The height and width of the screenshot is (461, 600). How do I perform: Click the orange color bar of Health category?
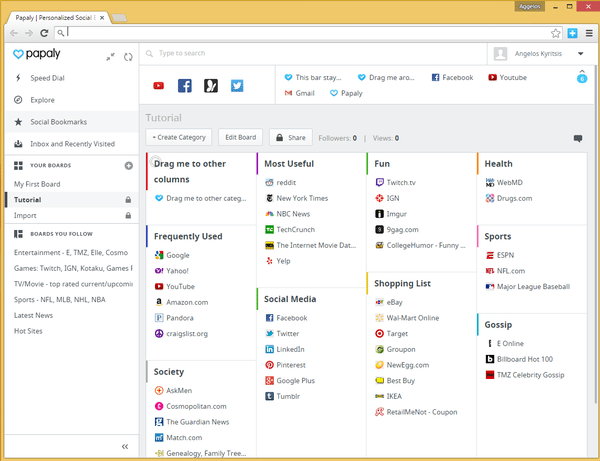[x=478, y=164]
